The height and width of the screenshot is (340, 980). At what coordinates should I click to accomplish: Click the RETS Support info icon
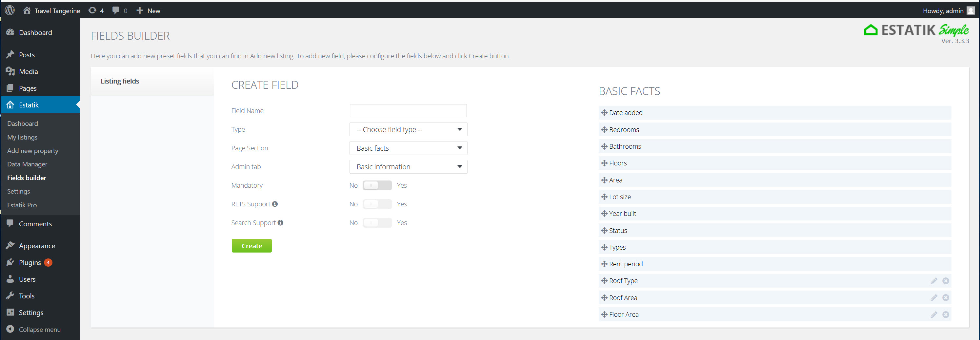pos(275,204)
